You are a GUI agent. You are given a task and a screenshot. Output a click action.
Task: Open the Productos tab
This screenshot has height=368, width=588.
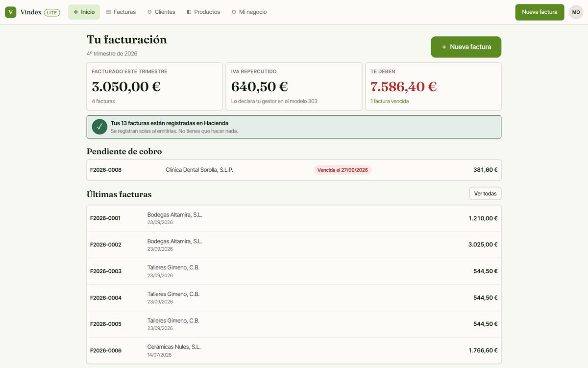[x=203, y=12]
